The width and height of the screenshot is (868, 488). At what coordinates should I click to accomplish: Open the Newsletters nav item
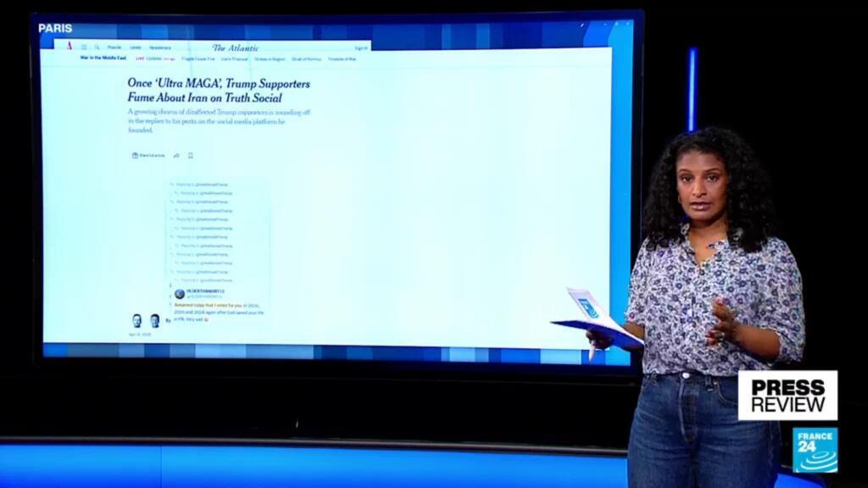160,47
